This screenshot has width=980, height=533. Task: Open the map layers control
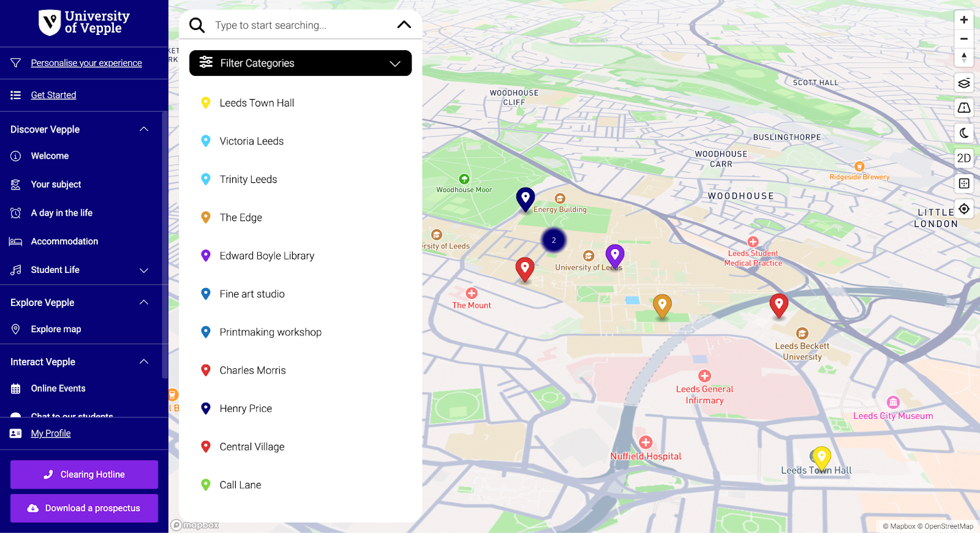click(964, 83)
